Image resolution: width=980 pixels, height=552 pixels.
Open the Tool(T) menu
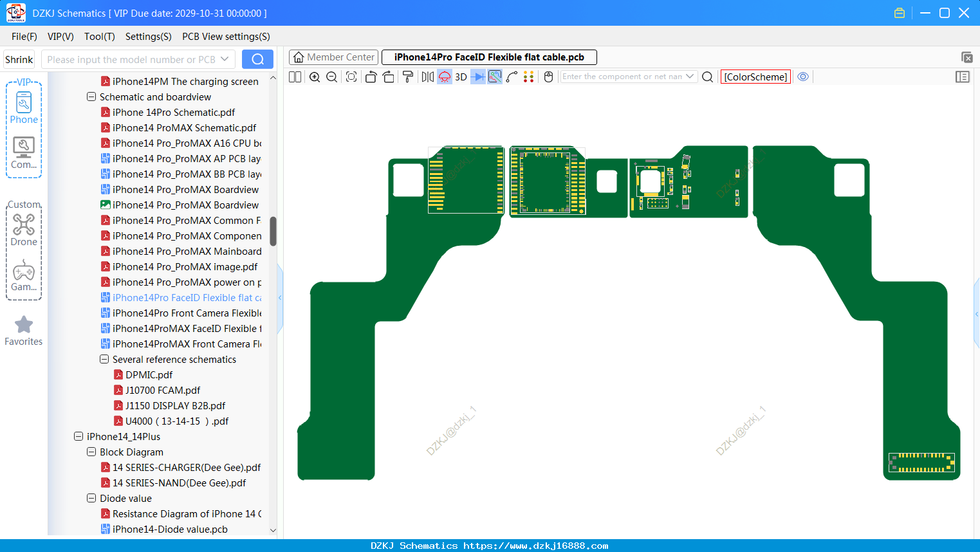click(100, 37)
